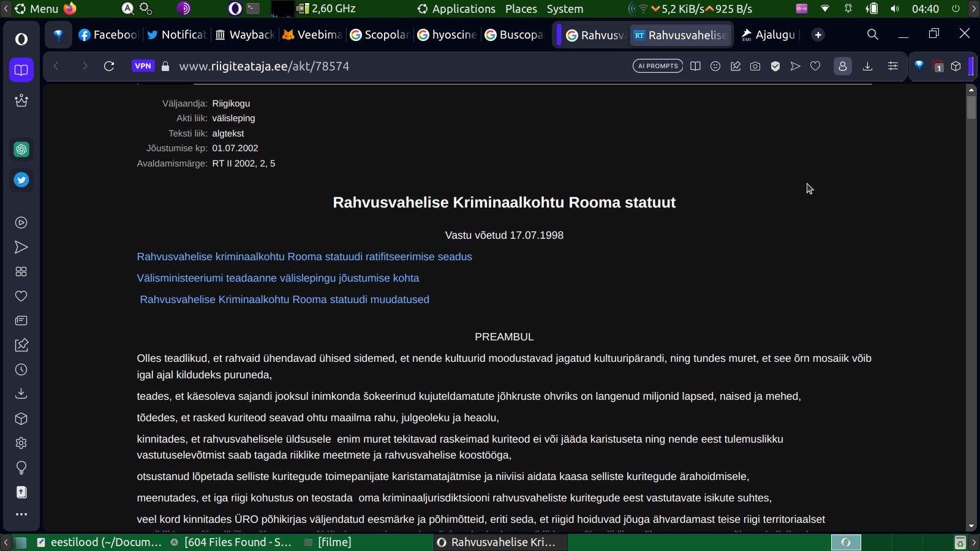Open sidebar setup three-dots menu
980x551 pixels.
21,514
